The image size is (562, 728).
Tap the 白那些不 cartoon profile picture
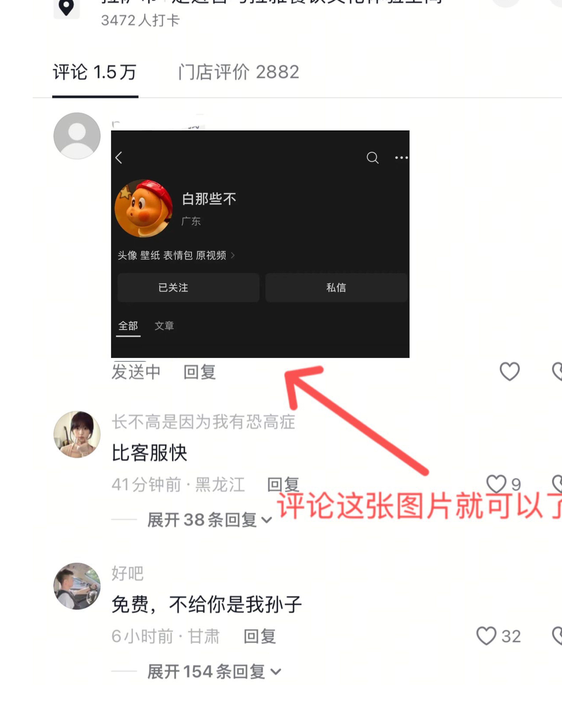[144, 208]
